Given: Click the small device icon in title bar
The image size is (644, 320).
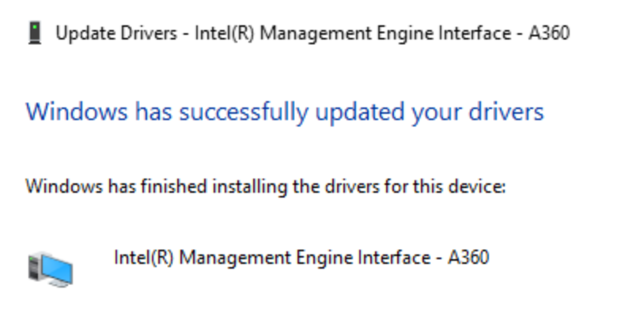Looking at the screenshot, I should [34, 32].
